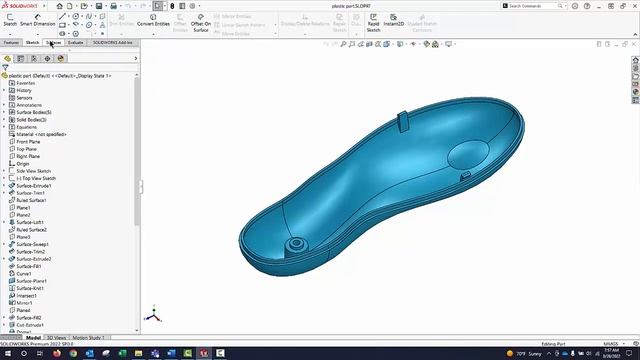Select the Spline sketch tool
The image size is (640, 360).
[89, 16]
